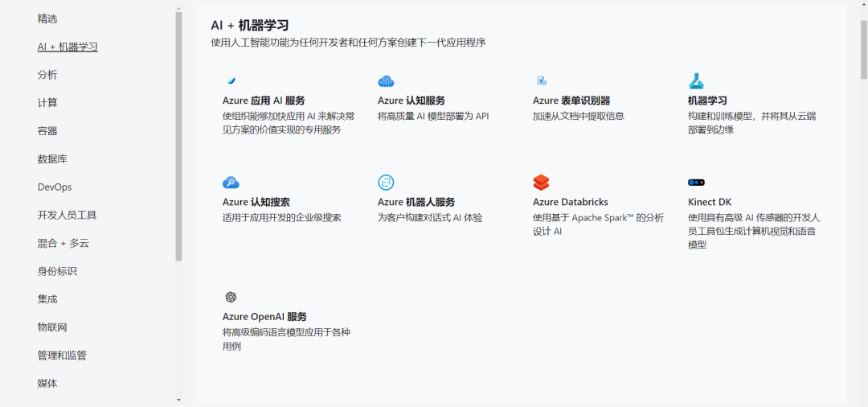Open the 机器学习 title link
This screenshot has width=868, height=407.
click(707, 101)
